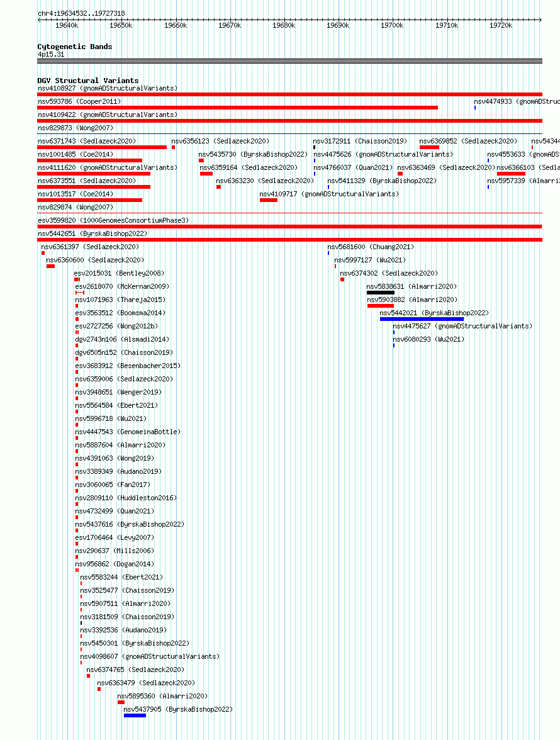The height and width of the screenshot is (740, 560).
Task: Open nsv829874 (Wong2007) variant
Action: coord(76,207)
